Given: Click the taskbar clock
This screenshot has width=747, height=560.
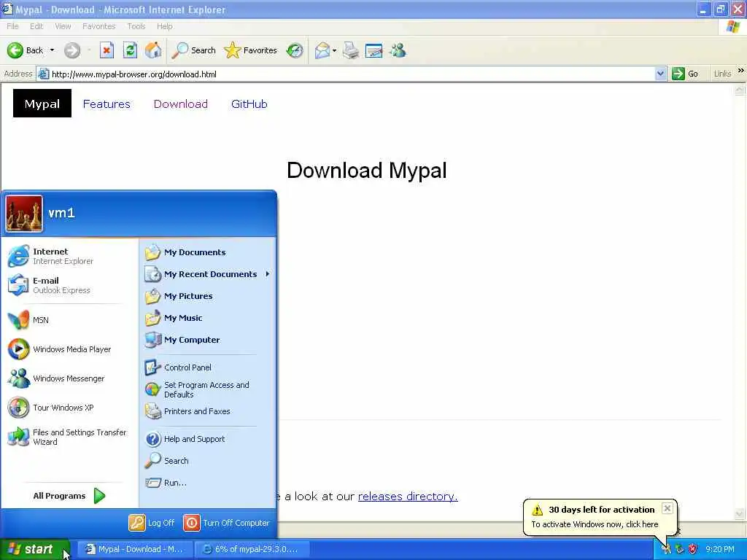Looking at the screenshot, I should (720, 549).
